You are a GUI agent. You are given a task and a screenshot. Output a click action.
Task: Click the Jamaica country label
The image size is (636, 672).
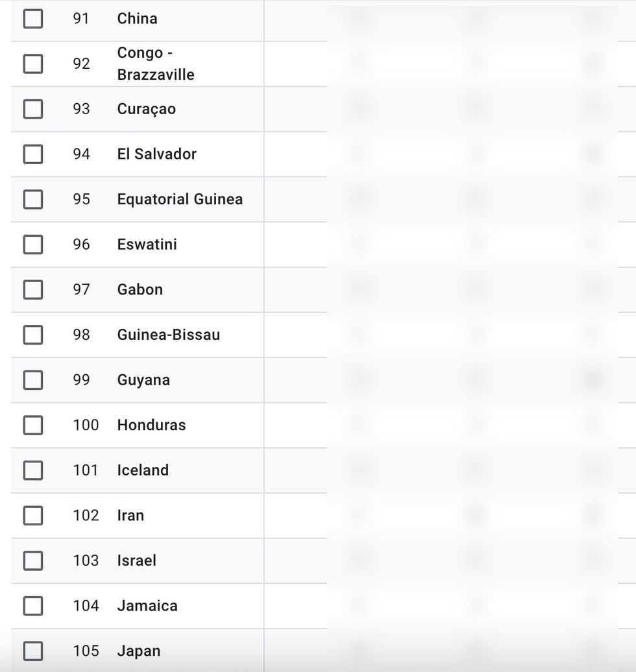(147, 606)
